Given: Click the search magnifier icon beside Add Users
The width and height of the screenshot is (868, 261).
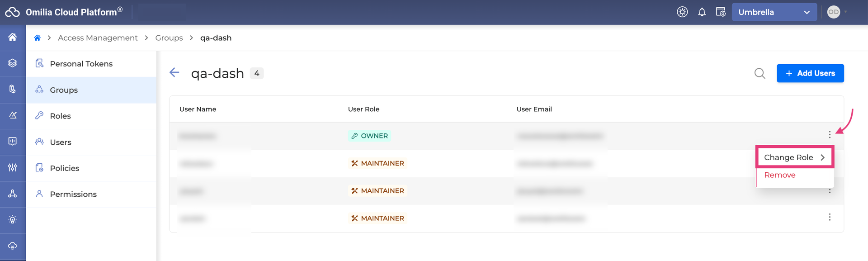Looking at the screenshot, I should (x=759, y=73).
